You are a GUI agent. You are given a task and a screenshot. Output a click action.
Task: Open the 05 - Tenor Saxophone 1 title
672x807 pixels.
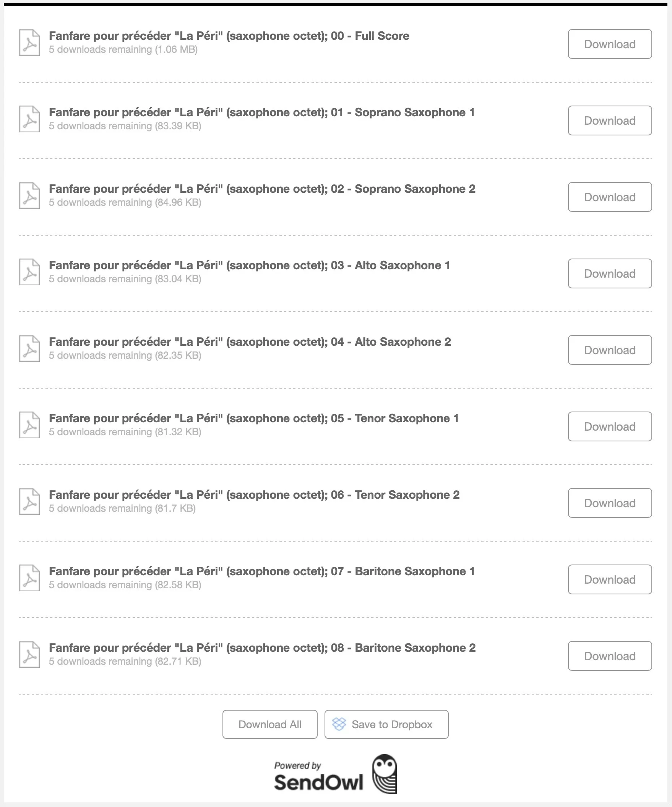pos(254,418)
